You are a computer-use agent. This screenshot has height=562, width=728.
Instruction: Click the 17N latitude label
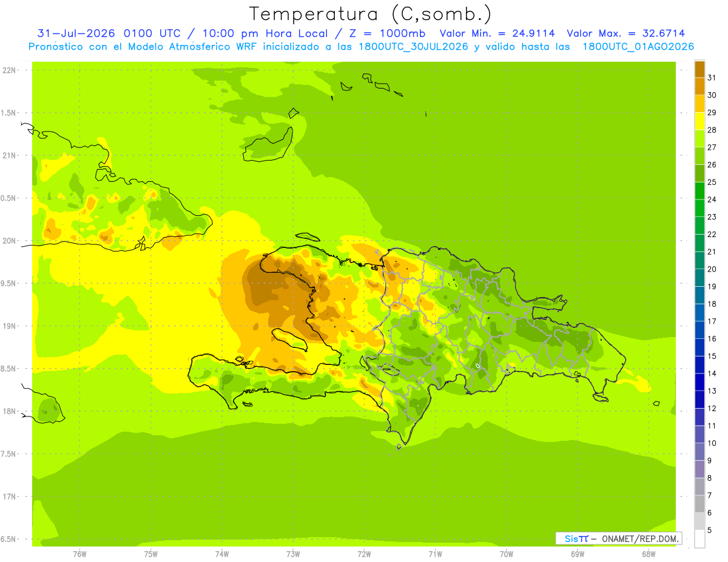pyautogui.click(x=9, y=497)
